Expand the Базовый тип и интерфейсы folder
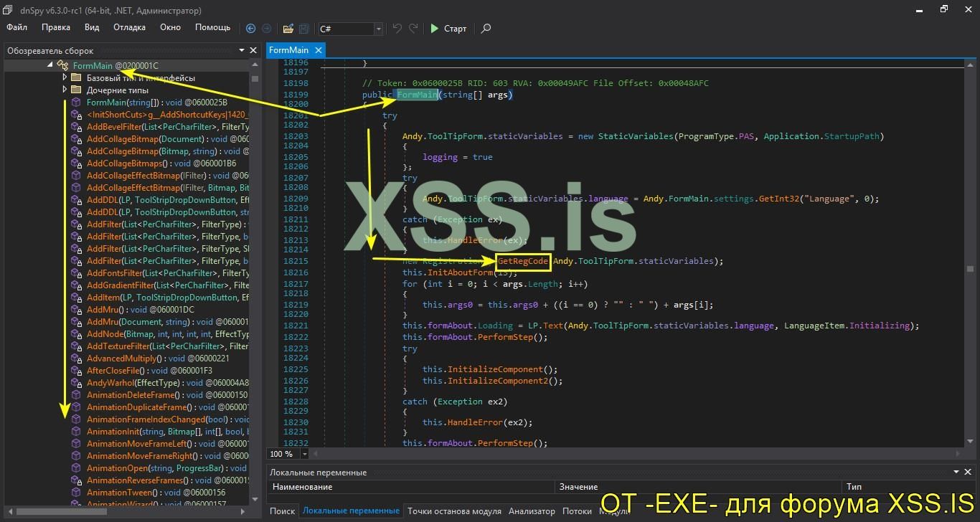 pyautogui.click(x=65, y=77)
